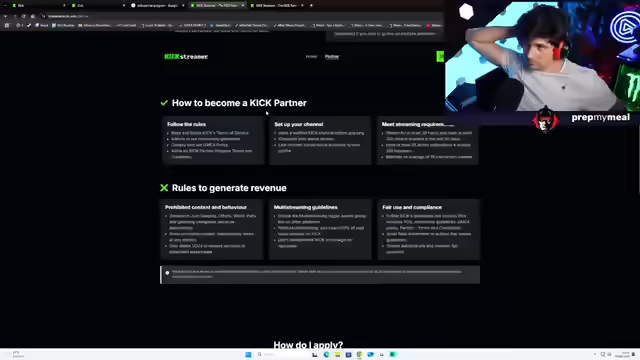This screenshot has width=640, height=360.
Task: Select the "Multistreaming guidelines" card title
Action: tap(306, 207)
